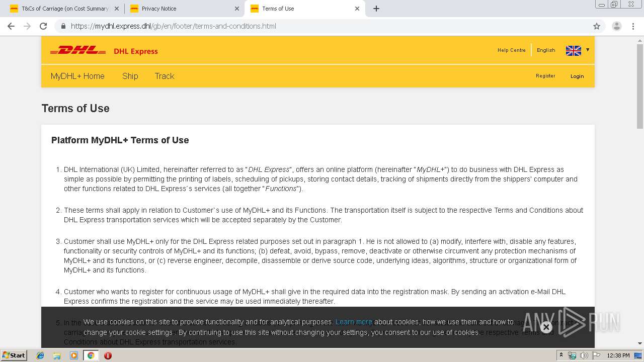Expand the country dropdown arrow beside flag
This screenshot has height=362, width=644.
click(x=587, y=50)
